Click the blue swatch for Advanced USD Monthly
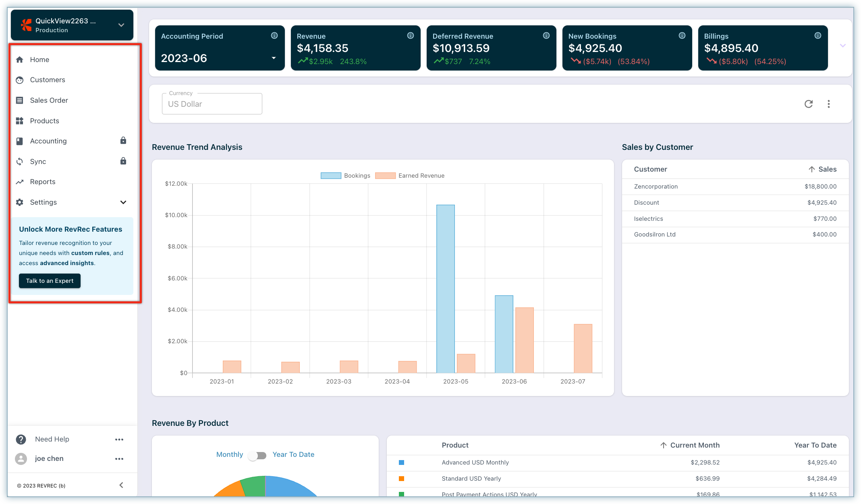The height and width of the screenshot is (504, 861). [x=401, y=463]
